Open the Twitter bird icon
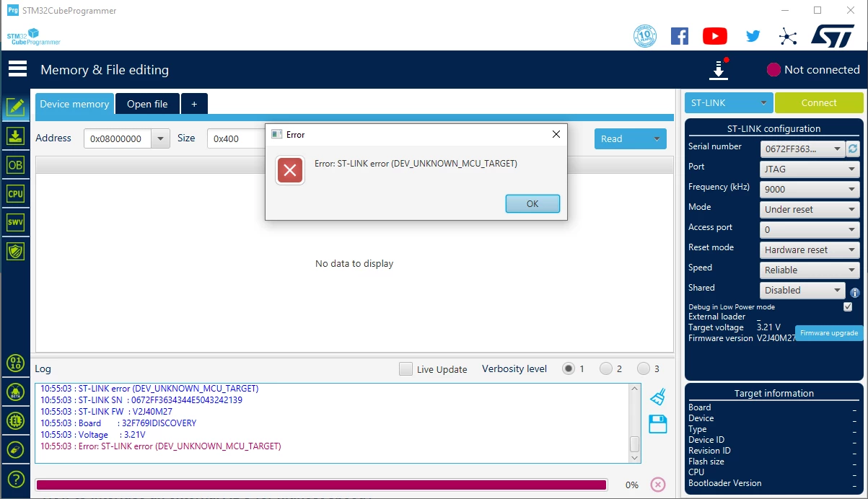Screen dimensions: 868x499 pyautogui.click(x=753, y=36)
